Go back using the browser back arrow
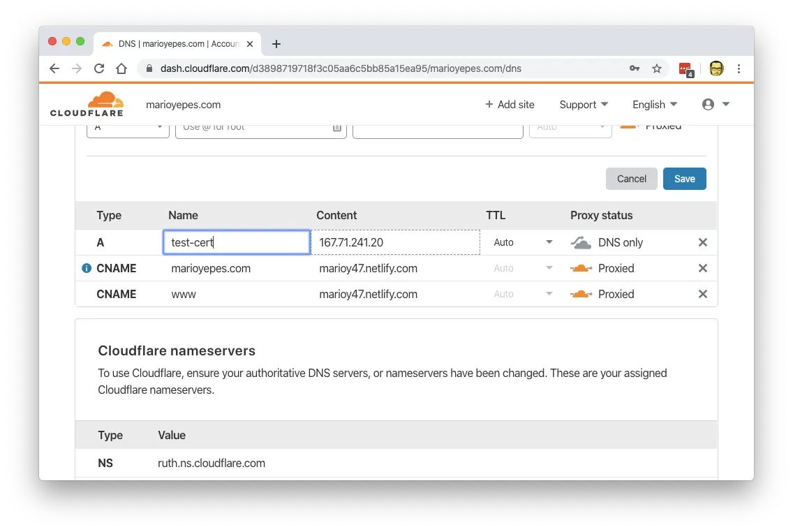This screenshot has height=532, width=793. 54,68
